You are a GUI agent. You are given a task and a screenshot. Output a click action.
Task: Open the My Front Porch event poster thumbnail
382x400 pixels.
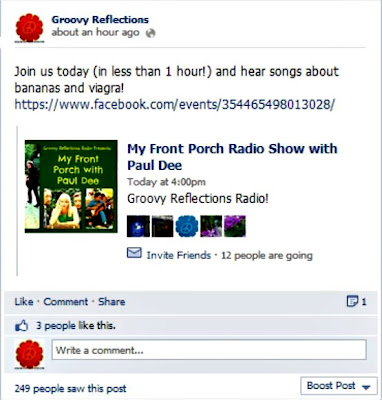click(71, 186)
